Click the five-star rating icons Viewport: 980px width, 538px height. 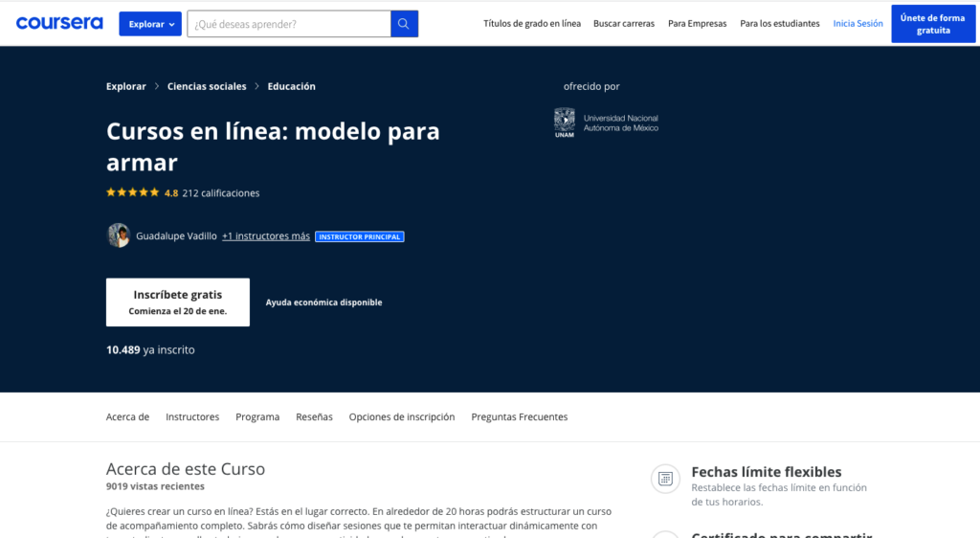(133, 192)
